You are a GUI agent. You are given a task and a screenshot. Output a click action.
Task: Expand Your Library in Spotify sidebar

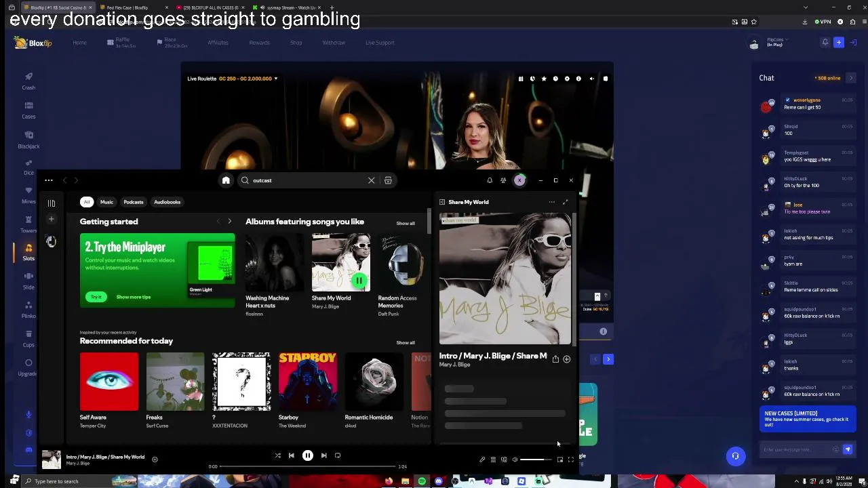[51, 203]
